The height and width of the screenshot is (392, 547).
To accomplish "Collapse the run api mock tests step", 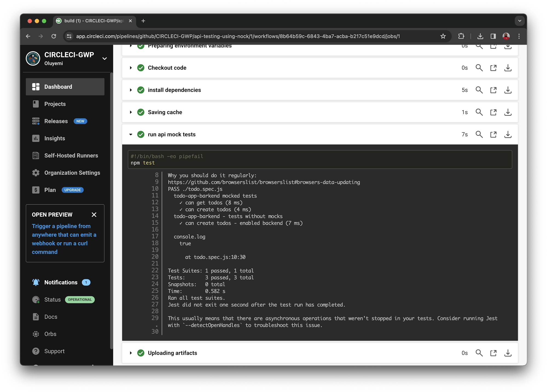I will 131,134.
